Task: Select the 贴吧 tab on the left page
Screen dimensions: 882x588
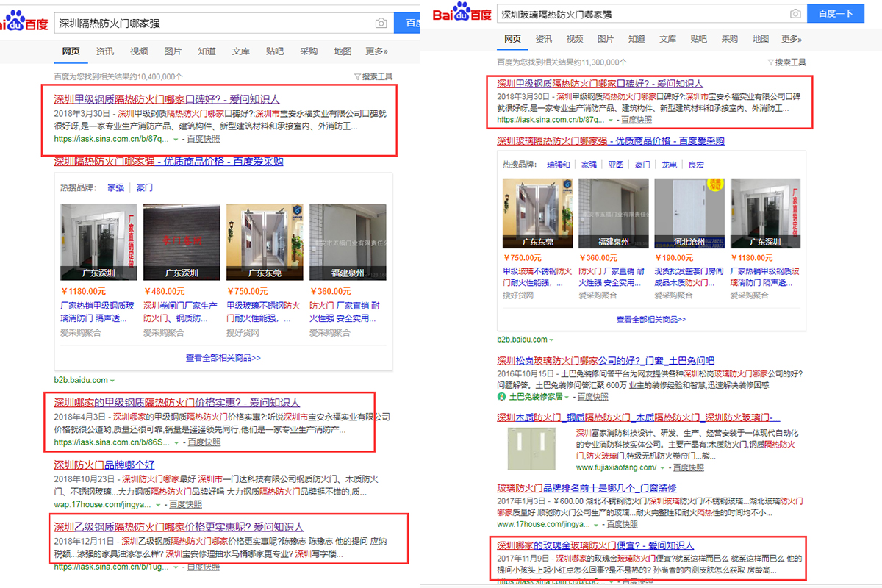Action: [275, 51]
